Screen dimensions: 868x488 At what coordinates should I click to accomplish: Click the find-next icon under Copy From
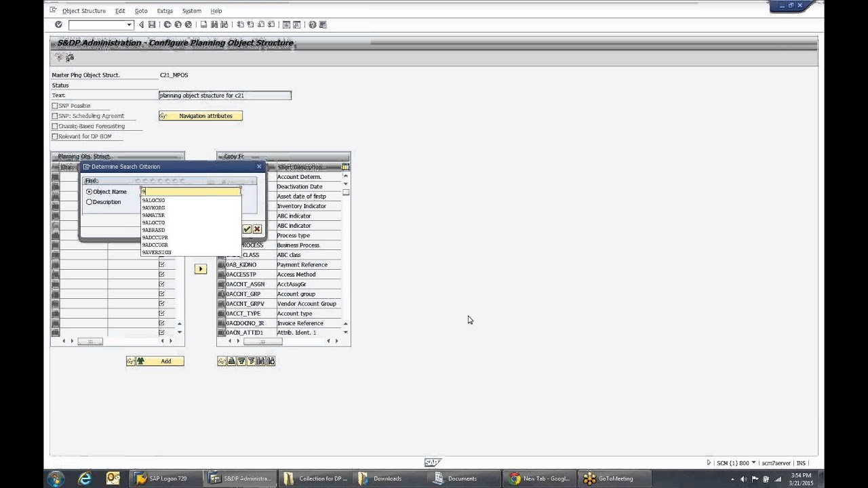tap(271, 361)
